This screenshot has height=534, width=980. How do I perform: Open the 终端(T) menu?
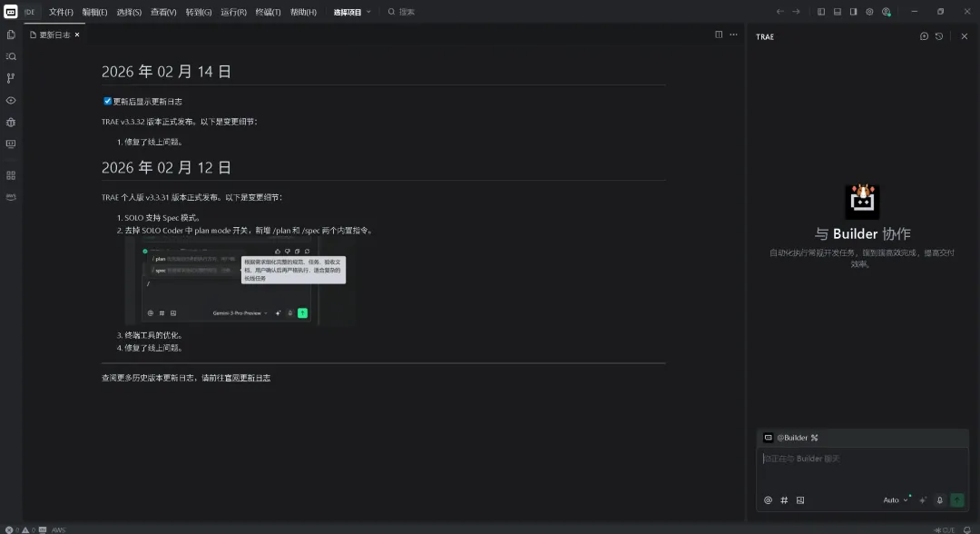(x=268, y=12)
